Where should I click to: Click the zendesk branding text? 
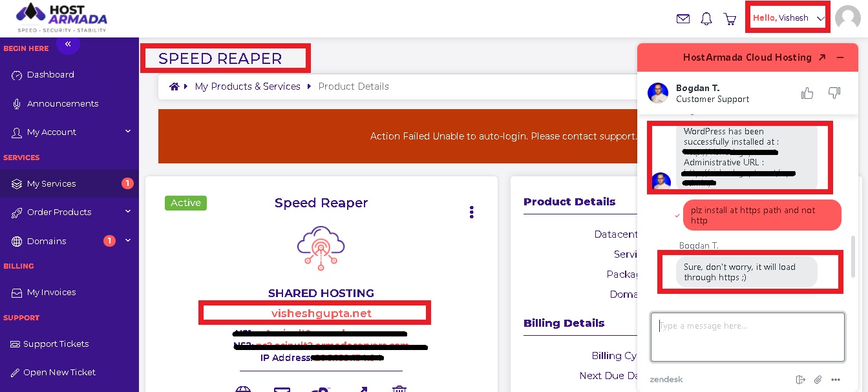coord(666,379)
